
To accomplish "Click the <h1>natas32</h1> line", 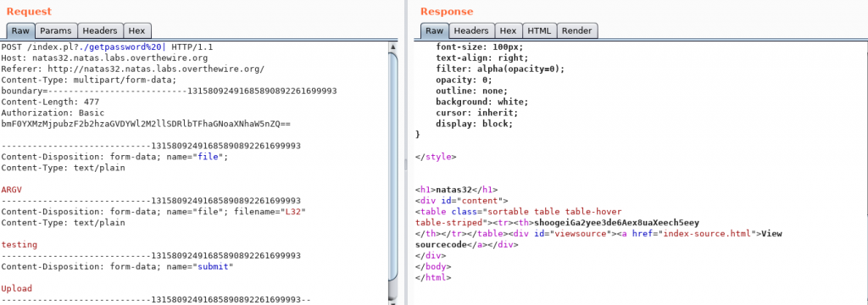I will pos(457,189).
